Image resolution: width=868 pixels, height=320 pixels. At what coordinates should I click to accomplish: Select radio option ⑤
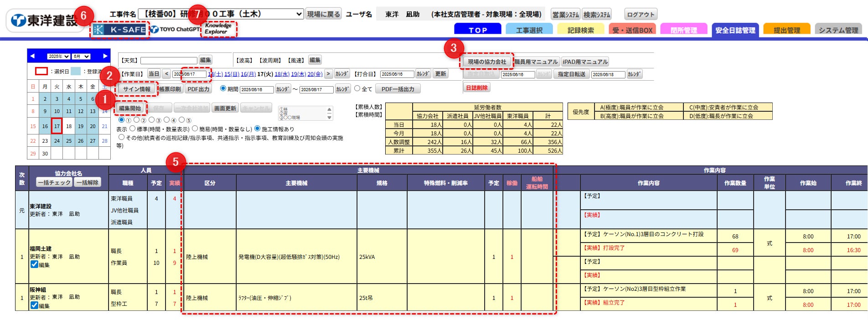click(x=181, y=120)
